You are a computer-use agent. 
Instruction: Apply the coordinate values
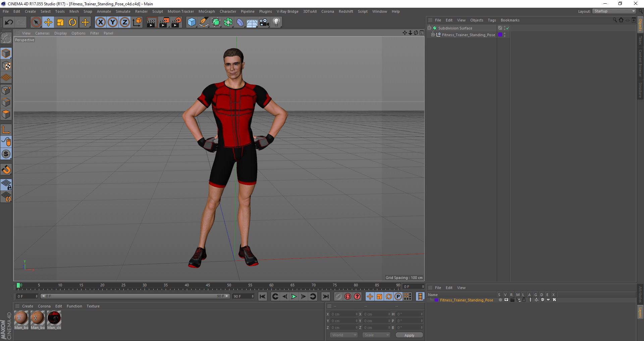point(409,335)
